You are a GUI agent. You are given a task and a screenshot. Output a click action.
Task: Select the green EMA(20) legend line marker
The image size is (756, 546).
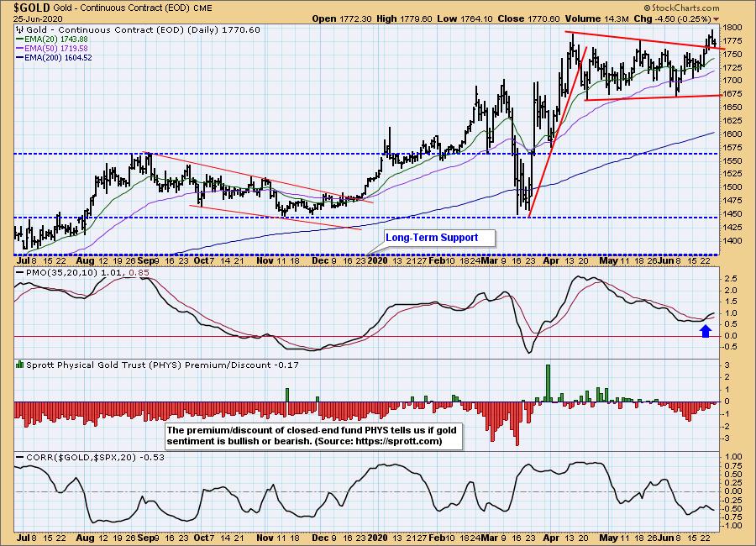coord(20,39)
